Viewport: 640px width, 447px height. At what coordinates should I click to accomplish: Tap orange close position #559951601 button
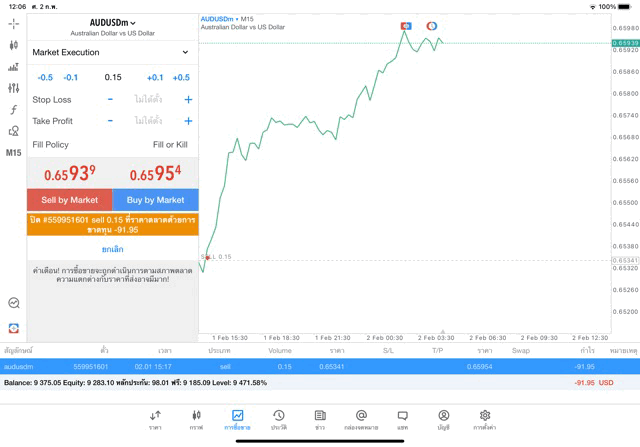click(112, 224)
